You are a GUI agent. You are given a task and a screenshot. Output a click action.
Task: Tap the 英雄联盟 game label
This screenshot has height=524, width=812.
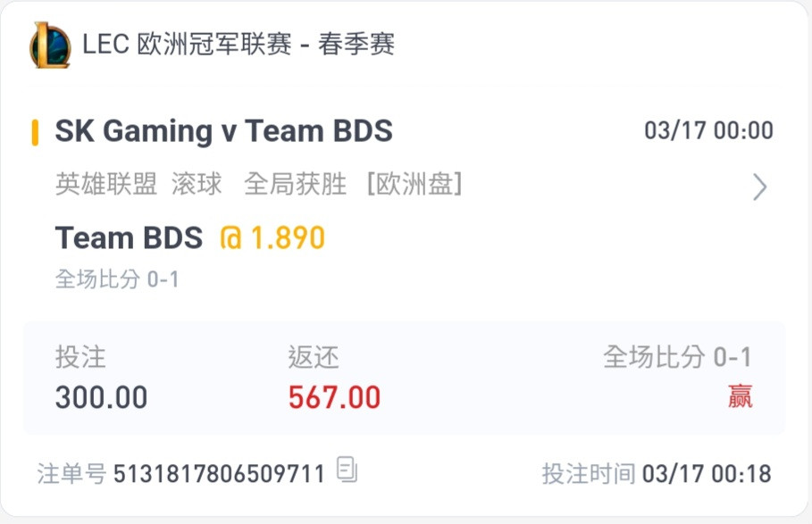point(106,184)
